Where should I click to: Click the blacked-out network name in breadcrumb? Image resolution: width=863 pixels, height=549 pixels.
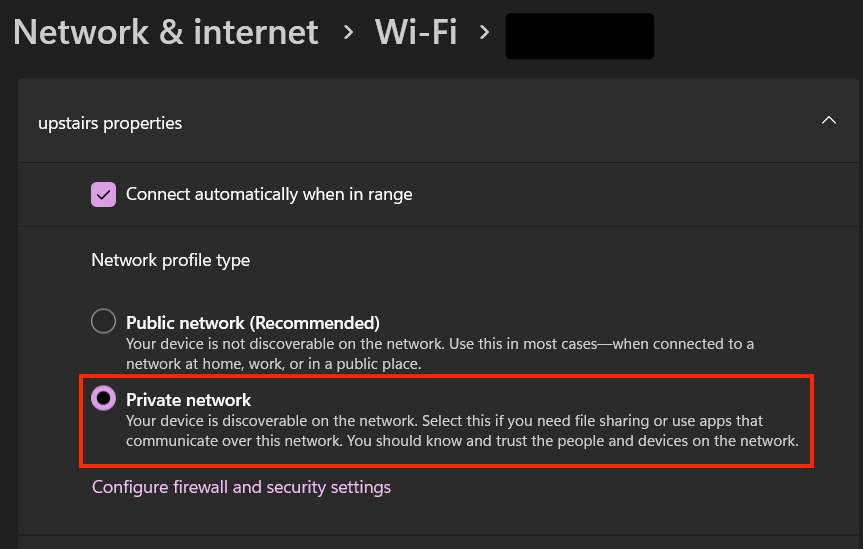580,36
